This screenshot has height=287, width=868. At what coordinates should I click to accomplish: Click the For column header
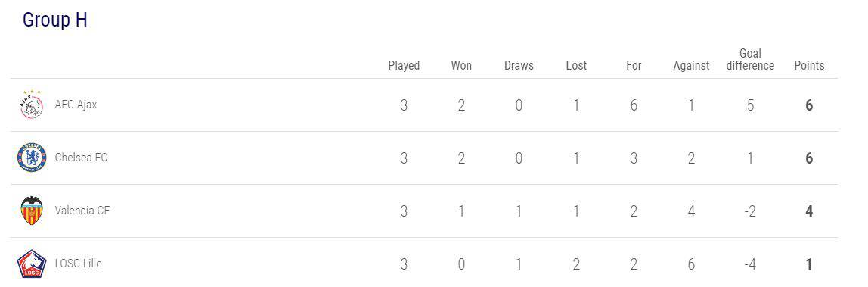tap(634, 65)
